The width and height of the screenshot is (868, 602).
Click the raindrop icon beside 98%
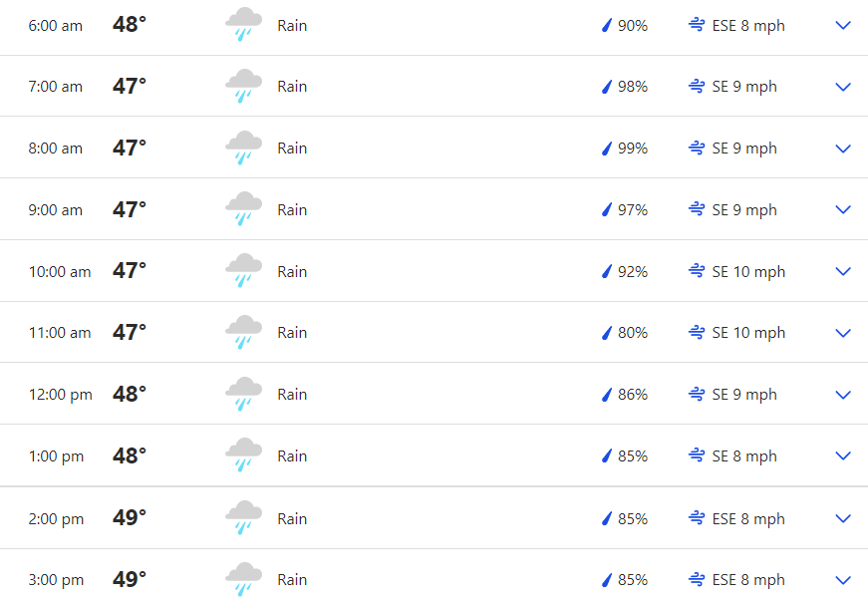[x=607, y=87]
